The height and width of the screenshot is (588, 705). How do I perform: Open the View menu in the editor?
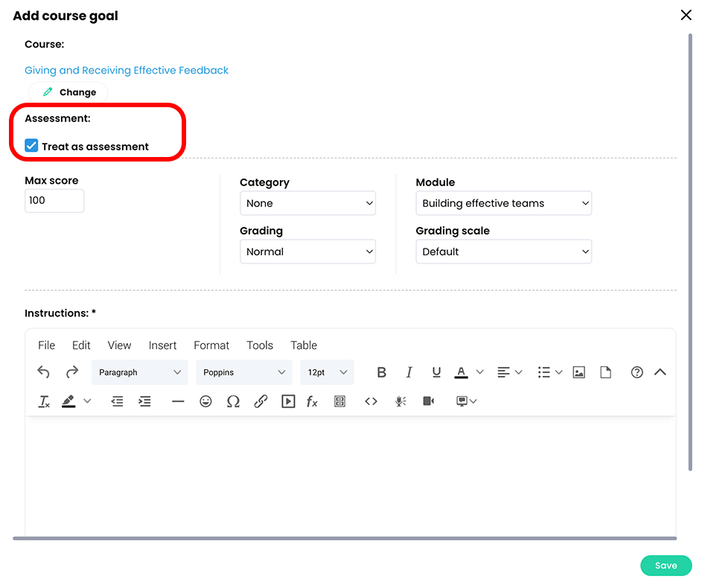point(119,345)
